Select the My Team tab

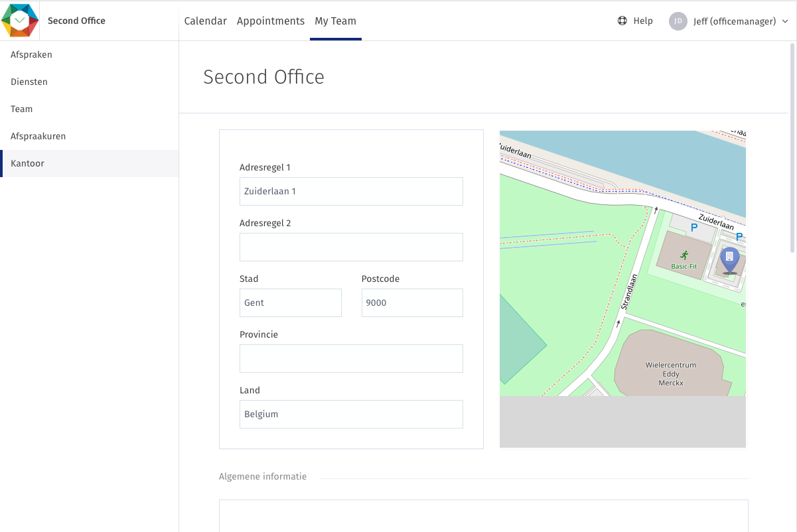tap(335, 21)
